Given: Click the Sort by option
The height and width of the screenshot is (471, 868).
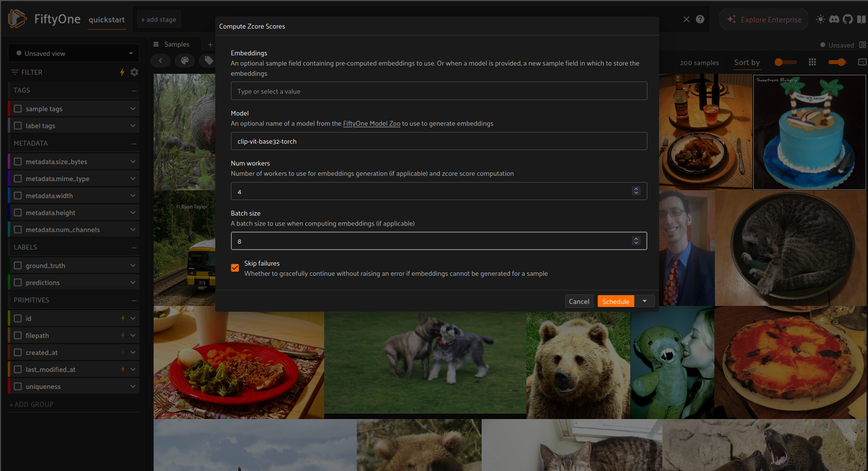Looking at the screenshot, I should point(747,62).
